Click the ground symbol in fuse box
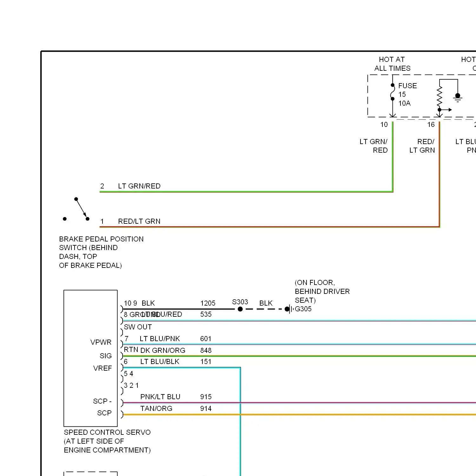 (x=458, y=97)
